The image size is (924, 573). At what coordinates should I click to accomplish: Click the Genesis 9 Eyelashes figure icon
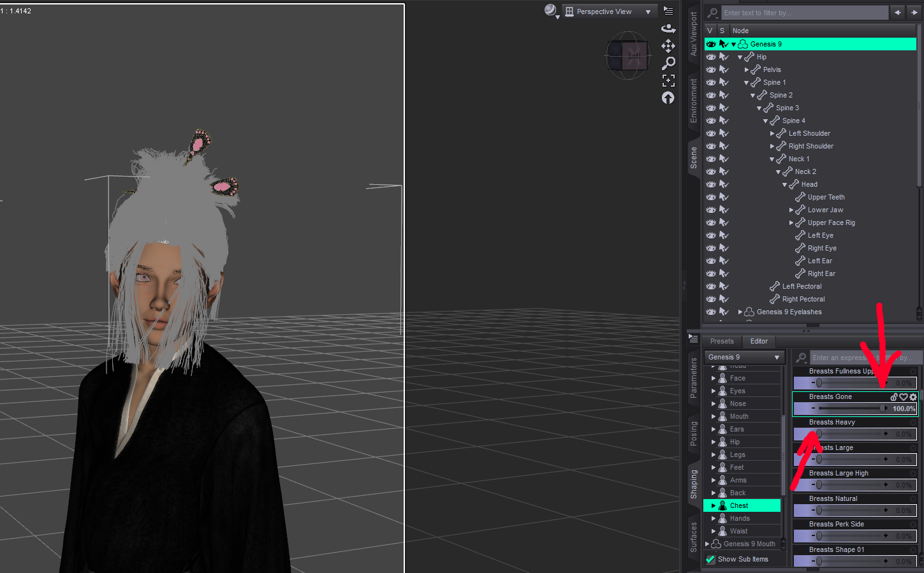pyautogui.click(x=749, y=312)
